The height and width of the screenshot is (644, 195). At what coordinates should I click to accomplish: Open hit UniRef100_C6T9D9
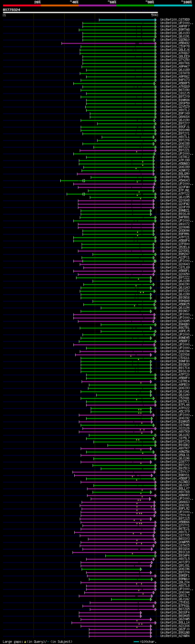pyautogui.click(x=175, y=20)
